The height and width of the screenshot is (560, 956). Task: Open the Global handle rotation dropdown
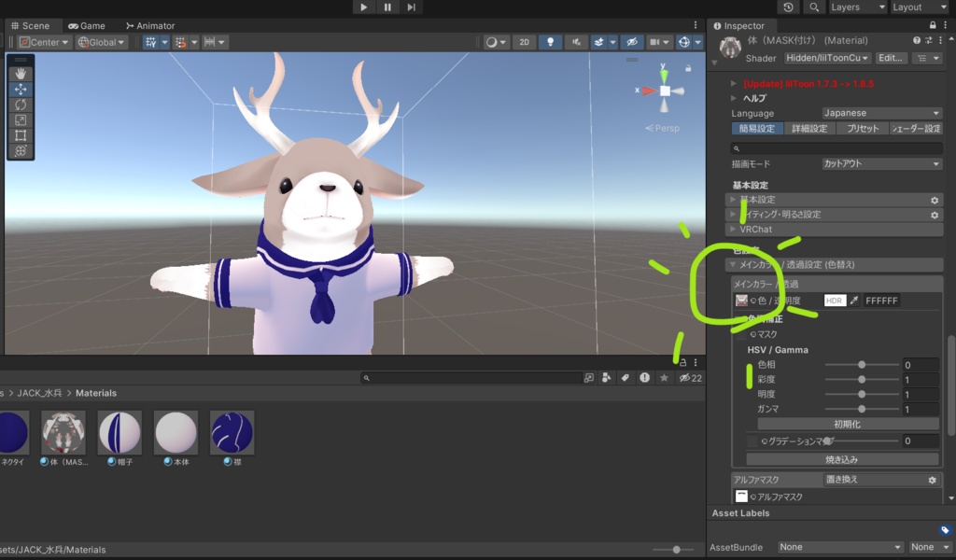pyautogui.click(x=101, y=42)
